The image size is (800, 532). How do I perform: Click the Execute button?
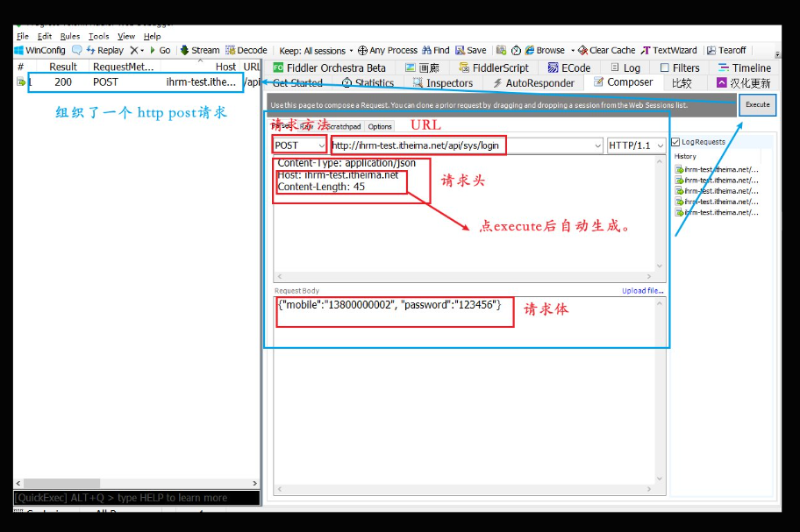click(x=758, y=104)
